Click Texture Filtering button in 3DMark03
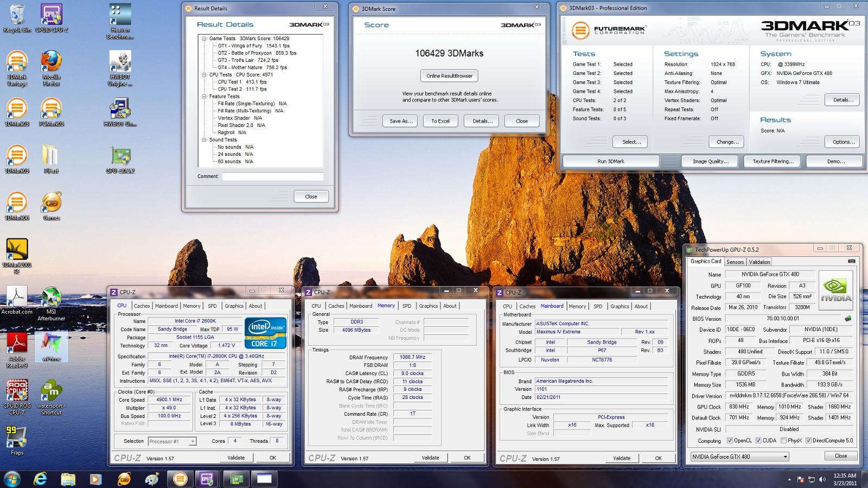 [x=773, y=161]
